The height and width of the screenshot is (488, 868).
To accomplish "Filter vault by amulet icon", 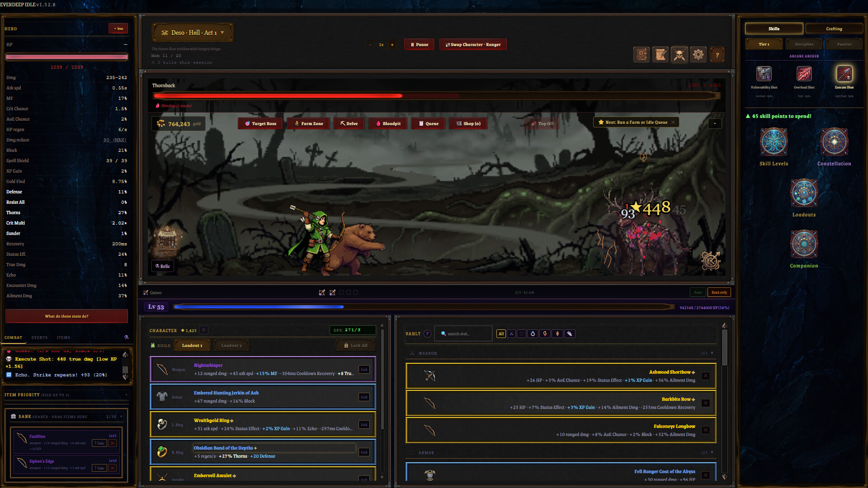I will tap(545, 334).
